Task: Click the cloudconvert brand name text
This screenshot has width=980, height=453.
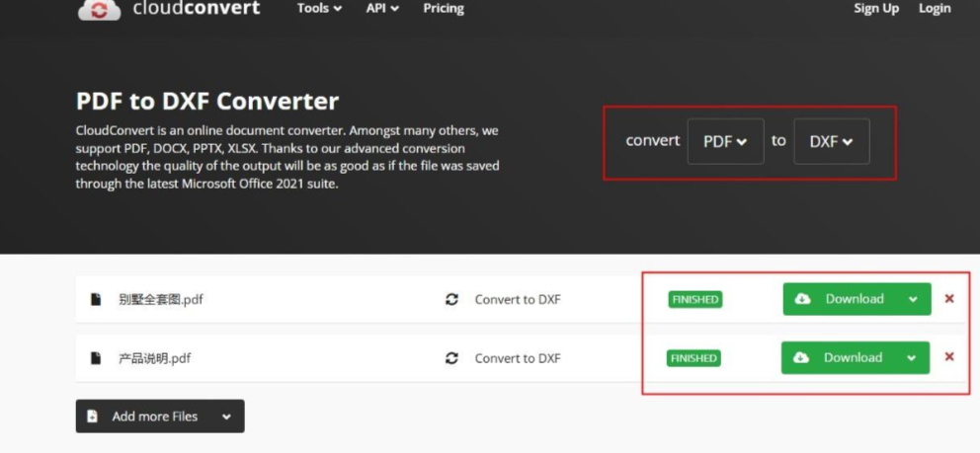Action: click(x=197, y=9)
